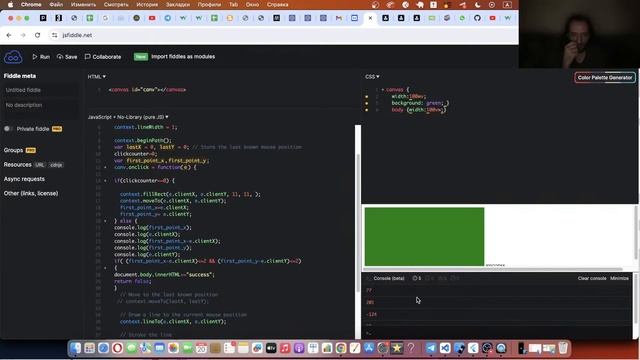The height and width of the screenshot is (360, 640).
Task: Open Finder from the dock
Action: [75, 348]
